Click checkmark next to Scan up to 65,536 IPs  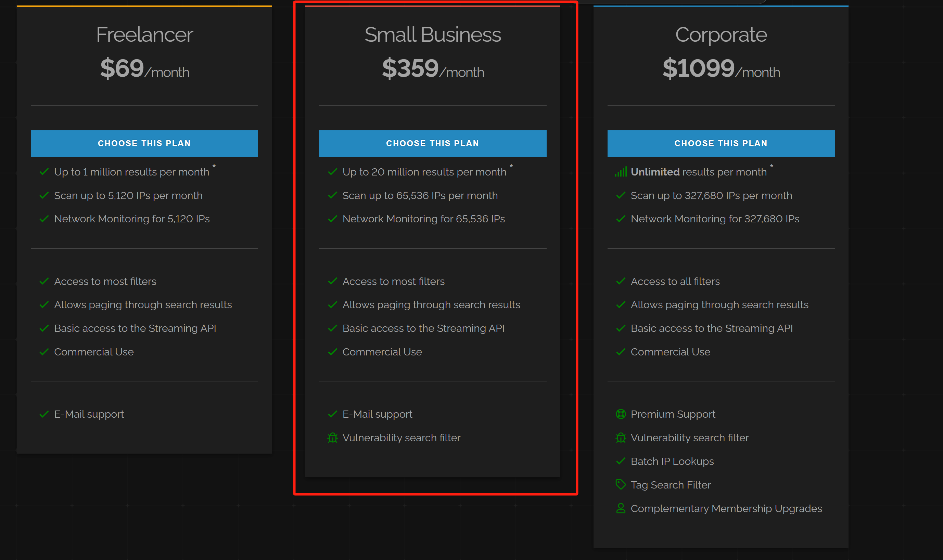pyautogui.click(x=332, y=195)
